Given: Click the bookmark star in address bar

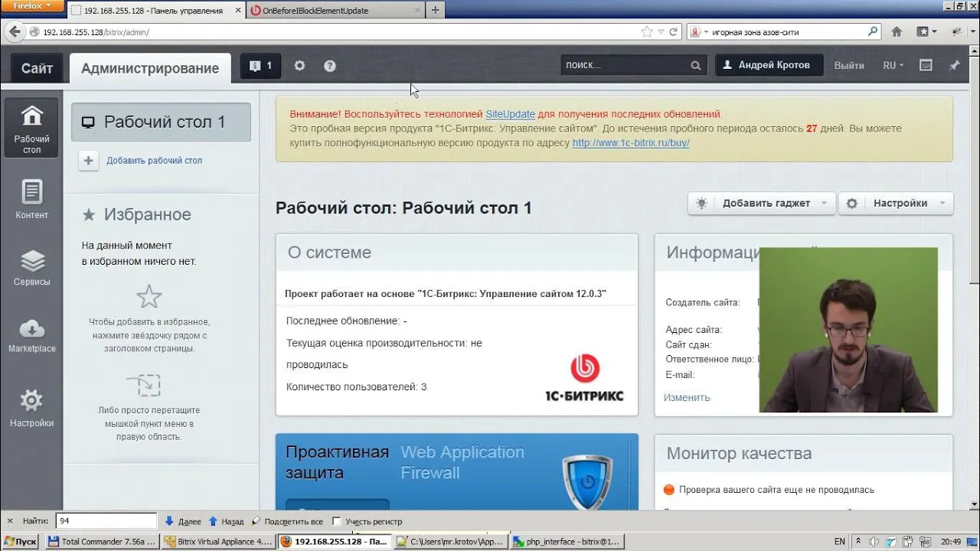Looking at the screenshot, I should click(x=647, y=32).
